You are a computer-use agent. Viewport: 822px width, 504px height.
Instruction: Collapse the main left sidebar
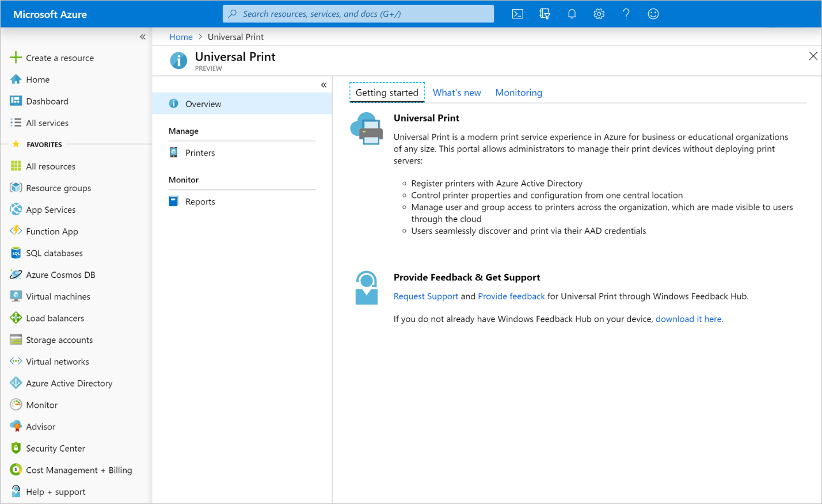[x=143, y=37]
